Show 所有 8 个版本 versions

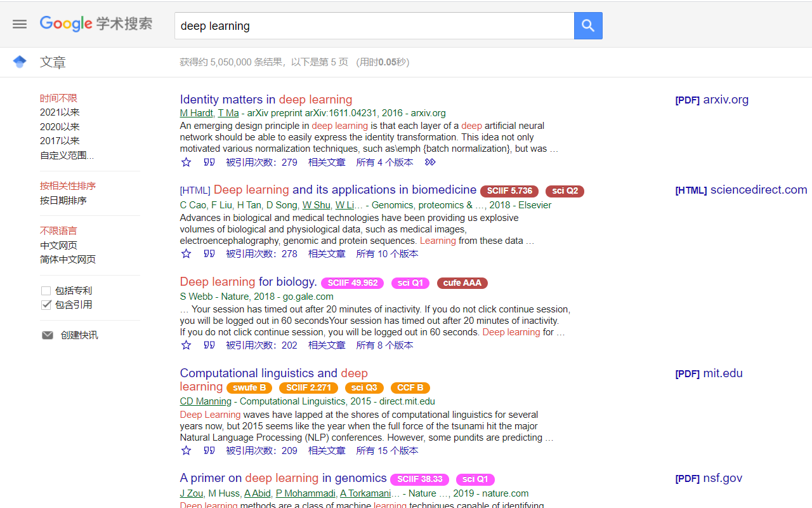pyautogui.click(x=384, y=345)
